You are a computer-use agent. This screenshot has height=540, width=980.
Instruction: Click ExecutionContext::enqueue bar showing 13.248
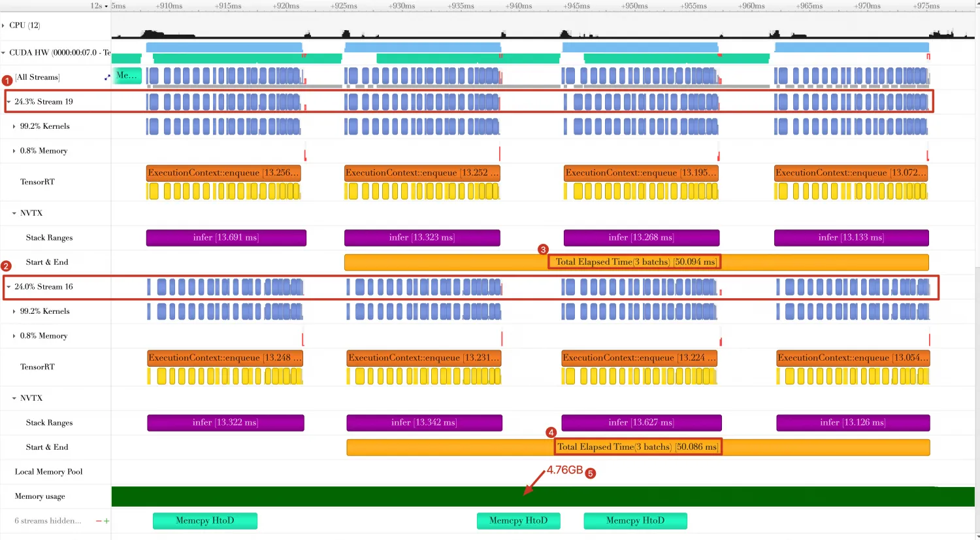coord(225,358)
